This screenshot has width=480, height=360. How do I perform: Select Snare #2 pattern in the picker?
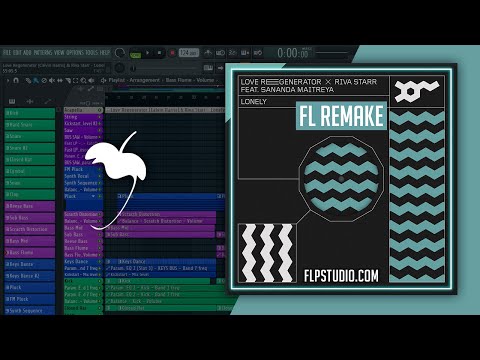[x=30, y=148]
